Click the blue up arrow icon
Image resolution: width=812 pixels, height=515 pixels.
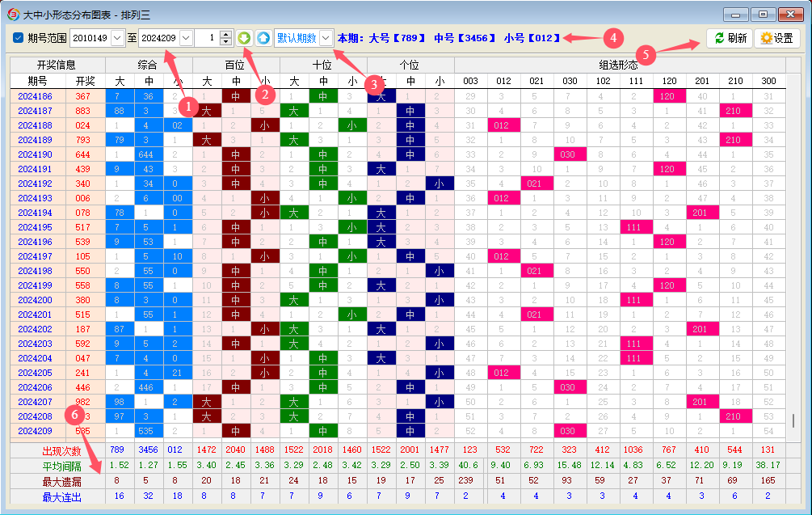click(x=263, y=38)
